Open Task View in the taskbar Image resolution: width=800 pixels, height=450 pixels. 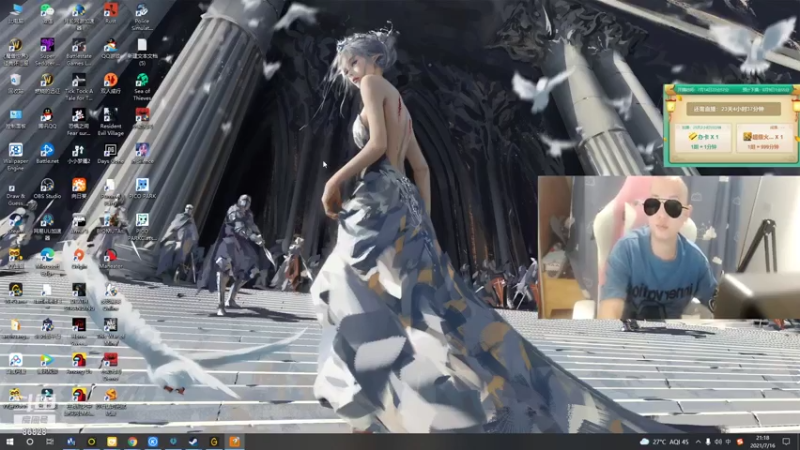click(x=49, y=442)
